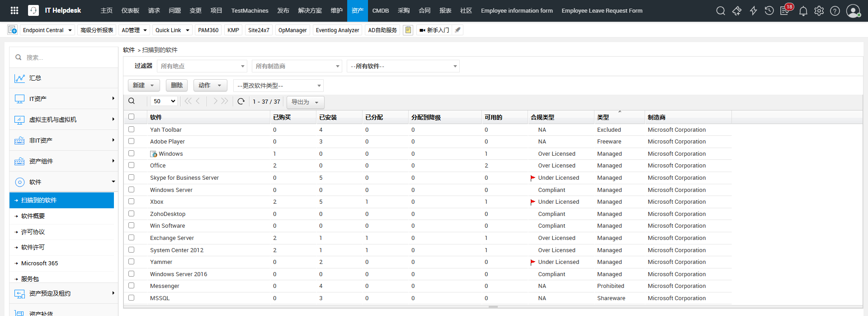The image size is (868, 316).
Task: Open 软件许可 in the sidebar
Action: pos(33,248)
